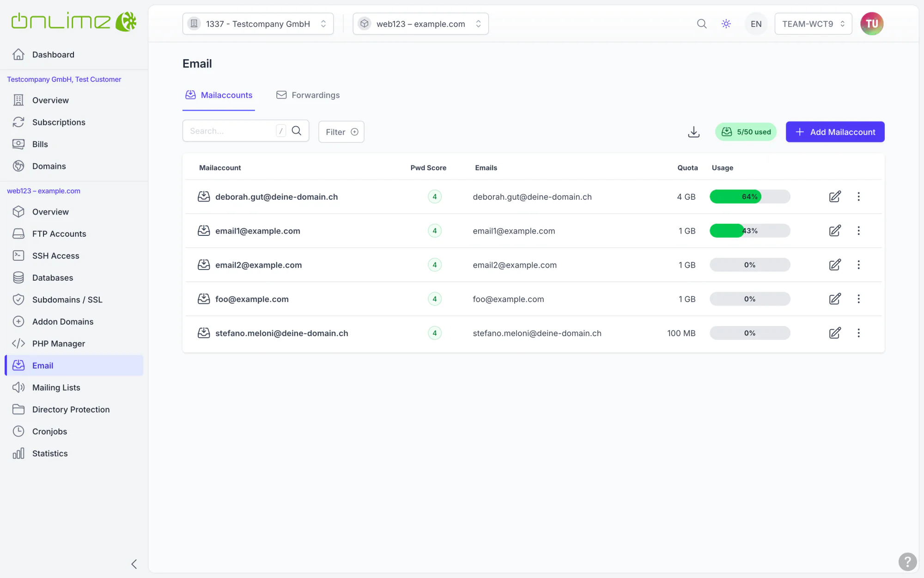Click the help question mark icon
Viewport: 924px width, 578px height.
tap(907, 562)
